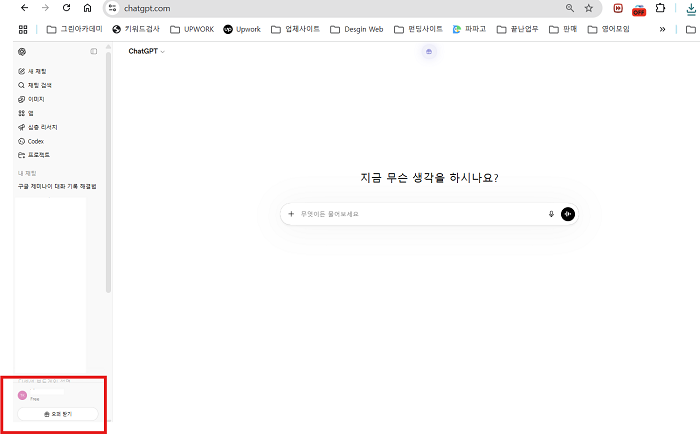The height and width of the screenshot is (434, 700).
Task: Click the purple temporary chat icon
Action: [x=429, y=52]
